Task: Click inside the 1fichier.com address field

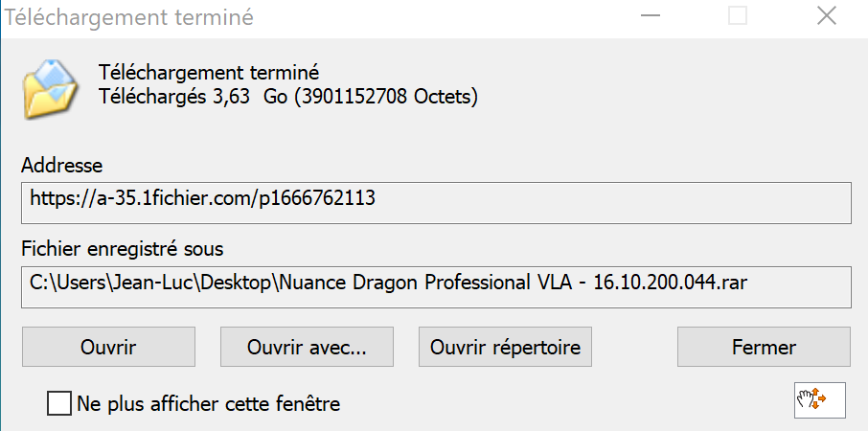Action: click(436, 200)
